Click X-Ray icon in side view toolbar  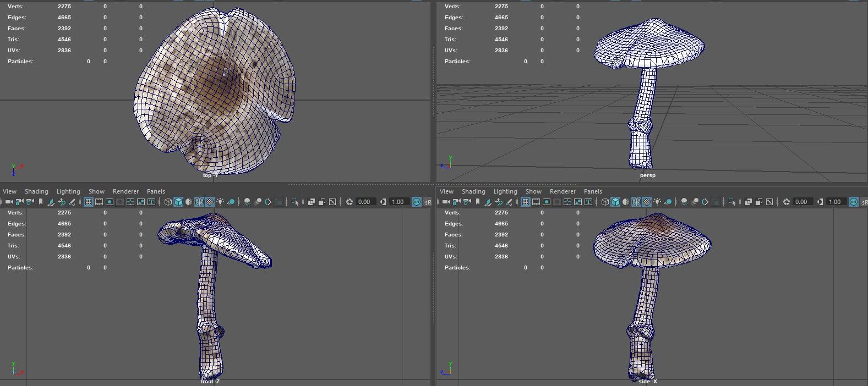[x=748, y=202]
